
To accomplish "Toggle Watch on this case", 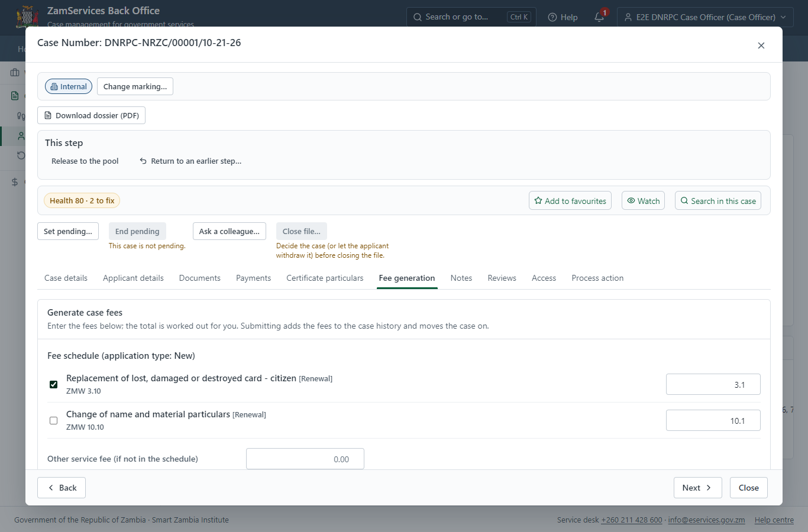I will (x=643, y=200).
